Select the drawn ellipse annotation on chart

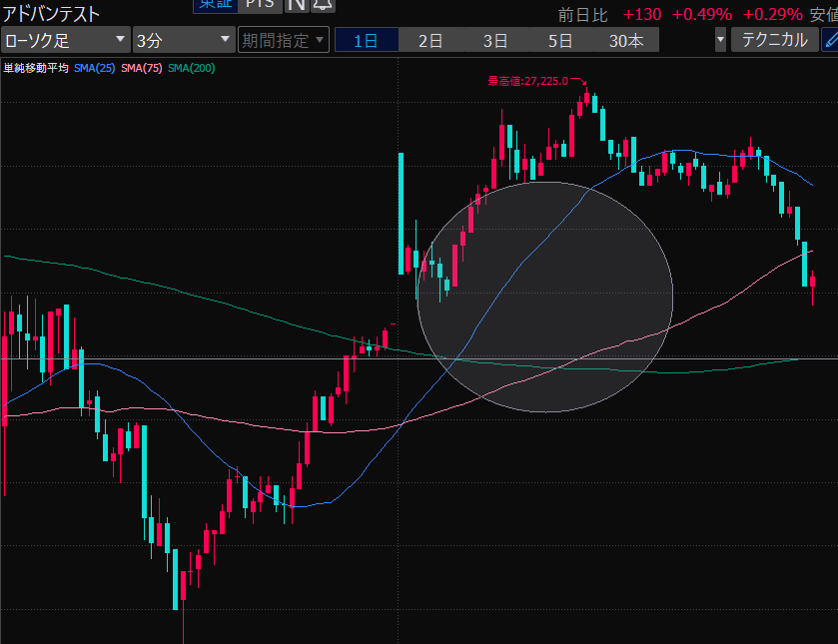click(x=544, y=297)
